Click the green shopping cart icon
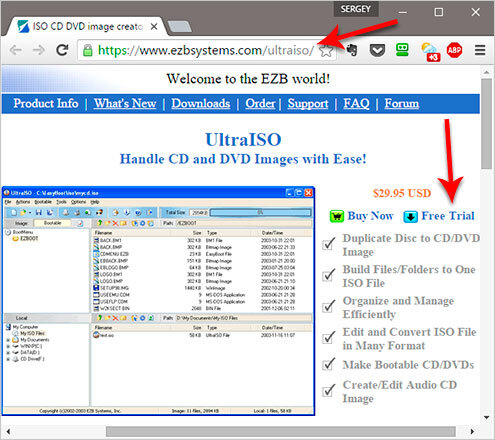 [337, 216]
